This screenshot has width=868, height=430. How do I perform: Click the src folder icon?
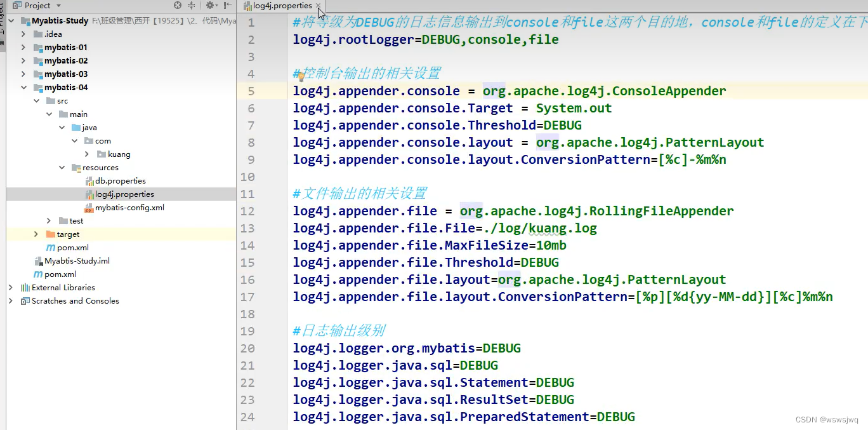51,100
